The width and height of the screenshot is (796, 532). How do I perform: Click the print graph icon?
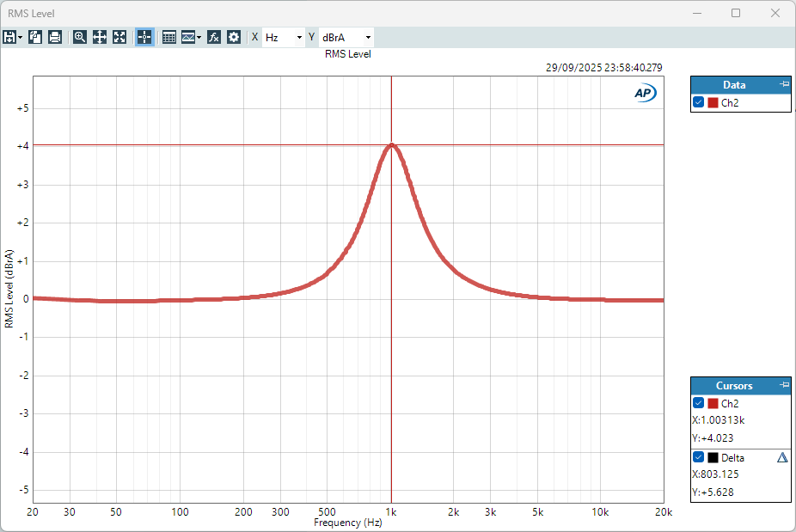point(55,37)
